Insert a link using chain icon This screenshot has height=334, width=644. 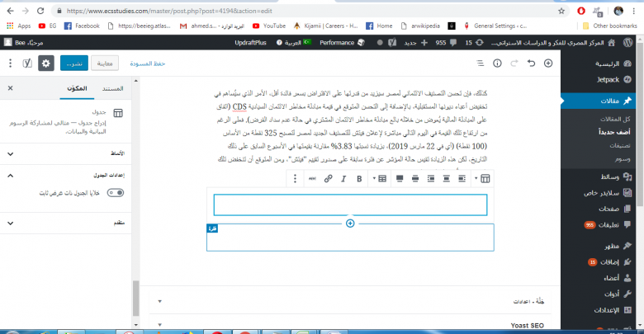[x=328, y=177]
